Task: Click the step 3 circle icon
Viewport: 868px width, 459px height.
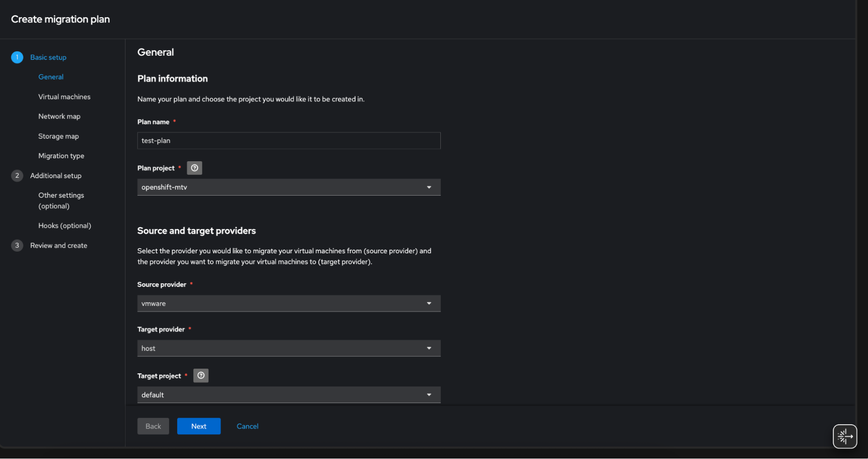Action: (17, 246)
